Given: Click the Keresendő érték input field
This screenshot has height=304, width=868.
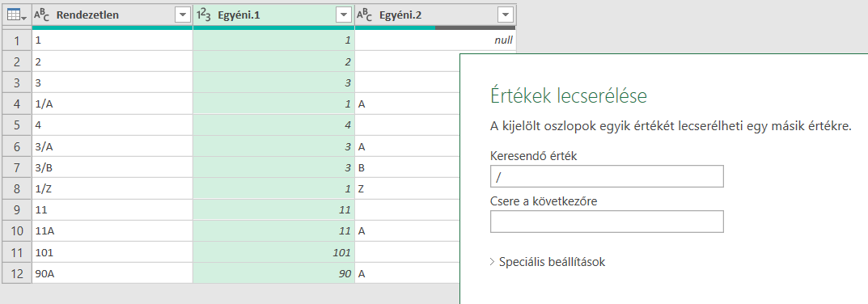Looking at the screenshot, I should (607, 176).
